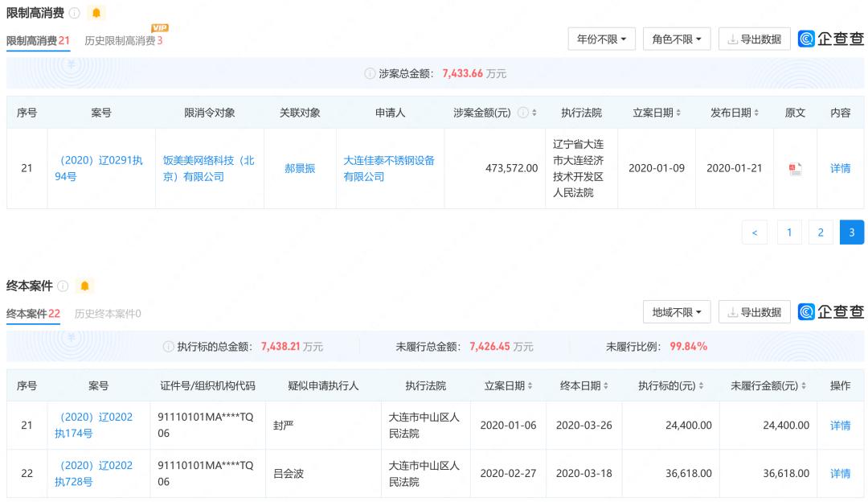Click publish date 2020-01-21
868x502 pixels.
pyautogui.click(x=734, y=168)
